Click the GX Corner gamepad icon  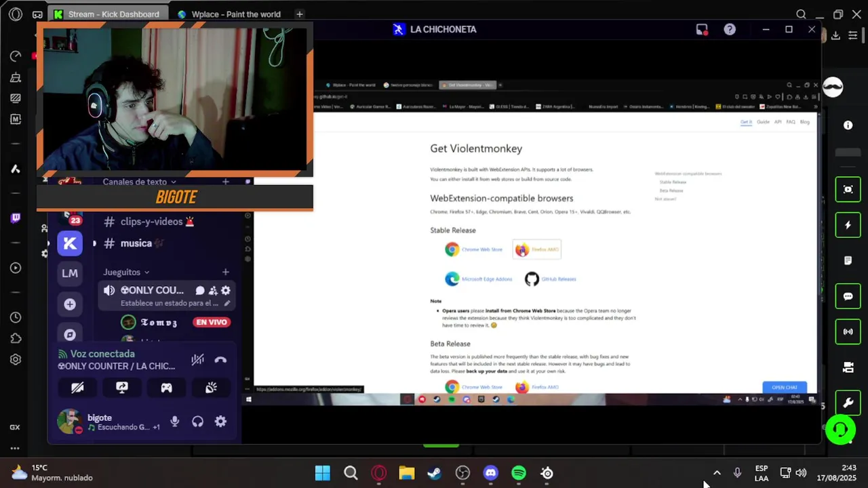click(x=37, y=14)
